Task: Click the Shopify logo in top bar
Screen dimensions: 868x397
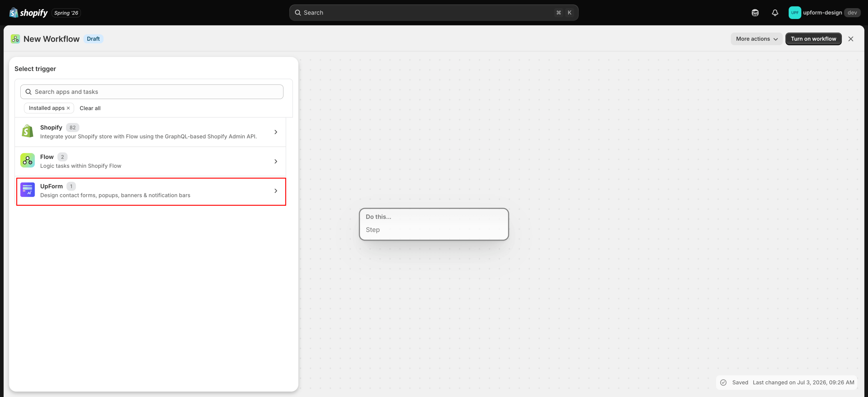Action: click(x=28, y=13)
